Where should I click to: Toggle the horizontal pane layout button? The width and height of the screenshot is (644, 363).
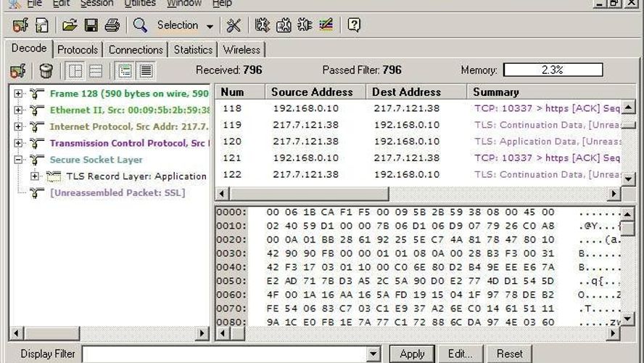(x=96, y=71)
